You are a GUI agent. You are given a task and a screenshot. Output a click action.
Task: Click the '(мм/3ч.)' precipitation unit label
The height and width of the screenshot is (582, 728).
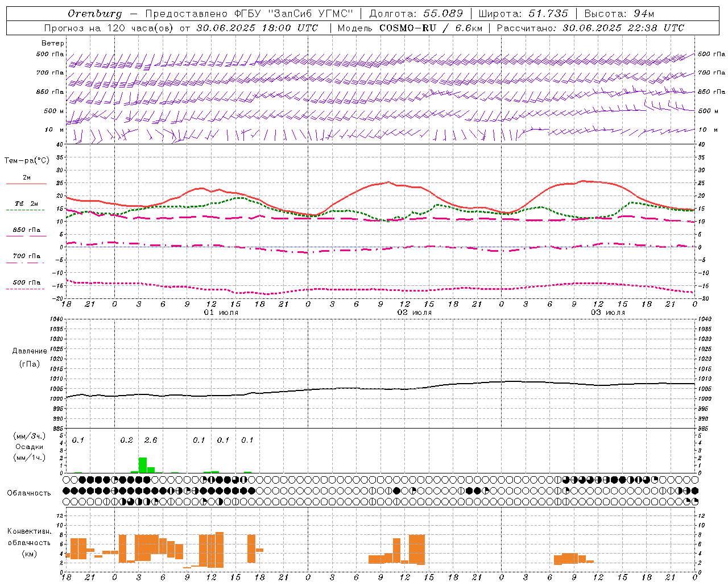tap(29, 436)
